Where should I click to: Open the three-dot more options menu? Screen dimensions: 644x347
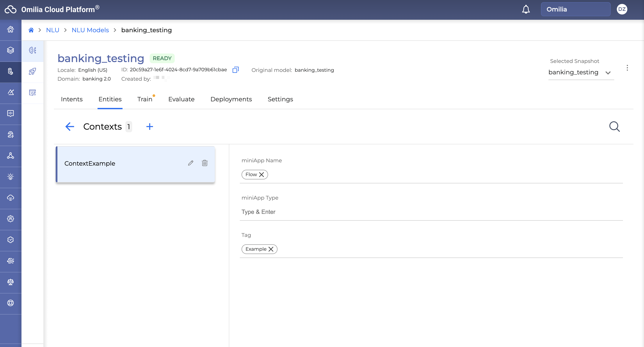click(x=627, y=68)
